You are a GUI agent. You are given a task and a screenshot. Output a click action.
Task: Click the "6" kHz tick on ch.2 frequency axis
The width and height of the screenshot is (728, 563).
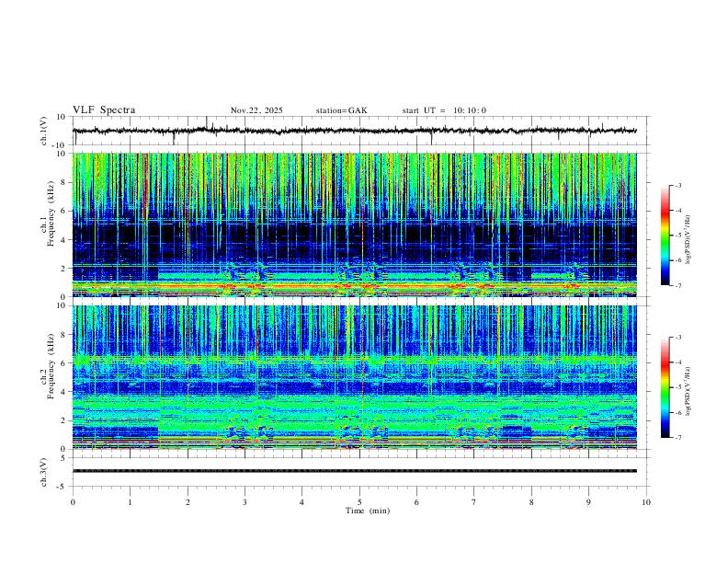point(63,362)
